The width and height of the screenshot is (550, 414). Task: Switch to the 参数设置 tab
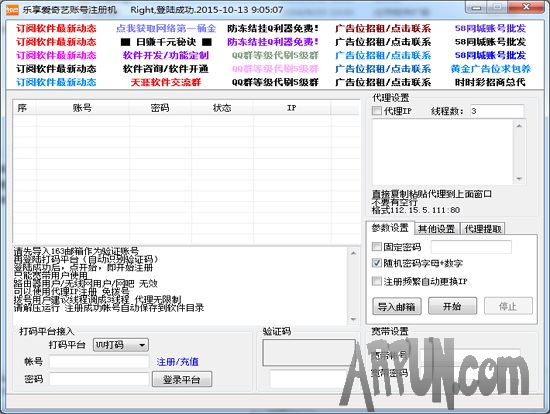point(390,228)
